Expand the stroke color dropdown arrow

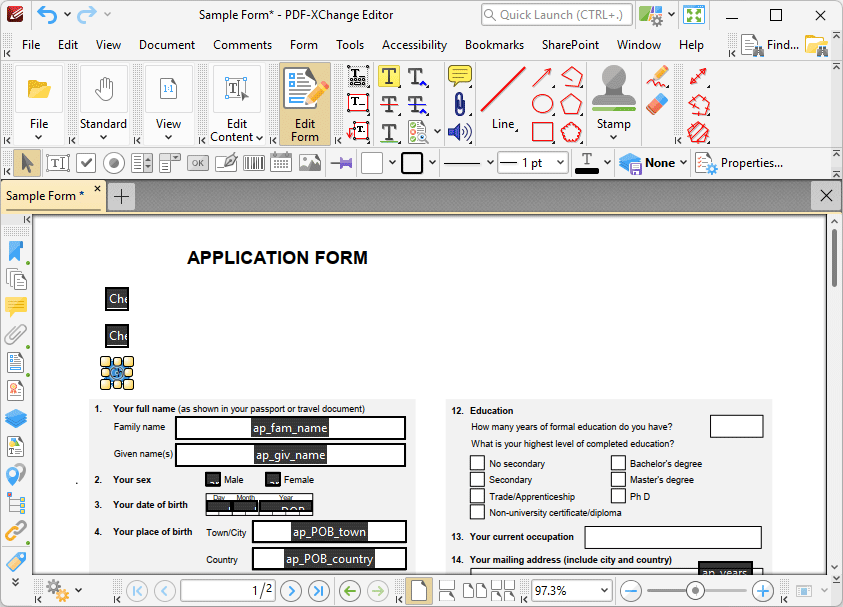pos(432,162)
